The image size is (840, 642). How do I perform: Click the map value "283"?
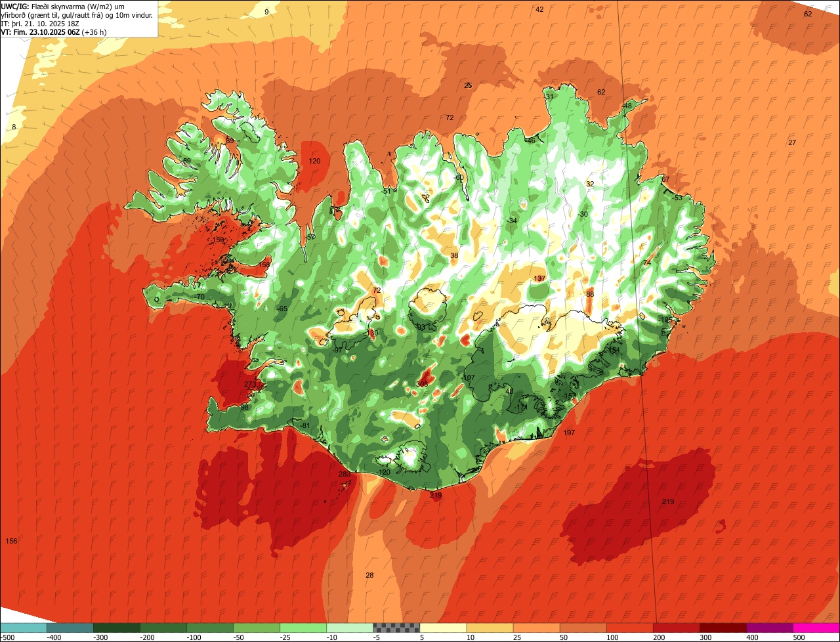(x=345, y=474)
